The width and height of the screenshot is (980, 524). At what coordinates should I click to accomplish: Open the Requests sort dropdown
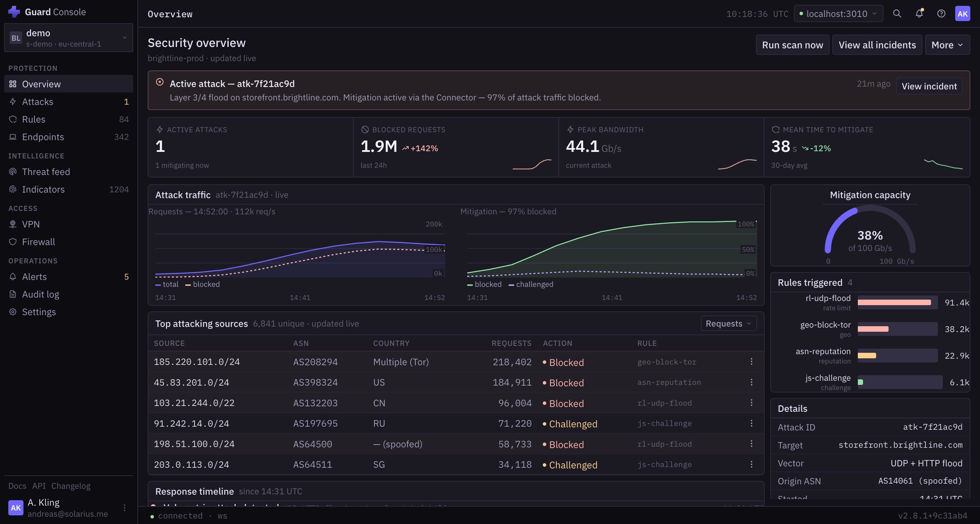coord(728,323)
